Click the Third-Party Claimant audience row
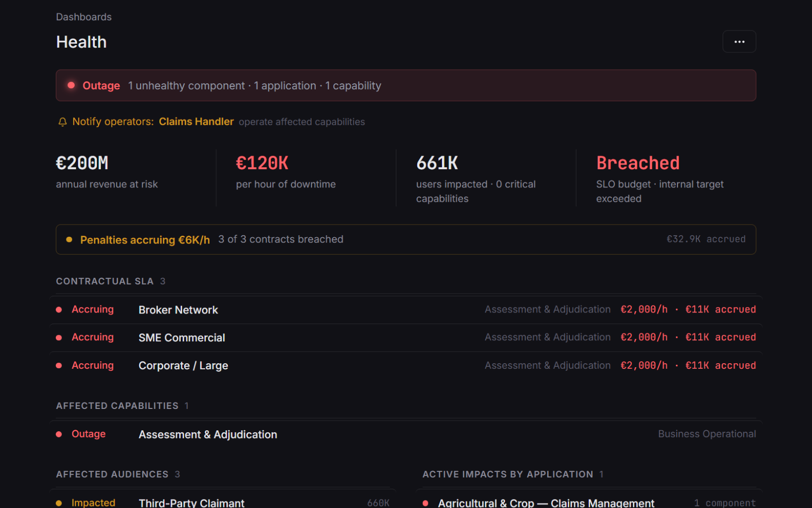This screenshot has width=812, height=508. (223, 499)
